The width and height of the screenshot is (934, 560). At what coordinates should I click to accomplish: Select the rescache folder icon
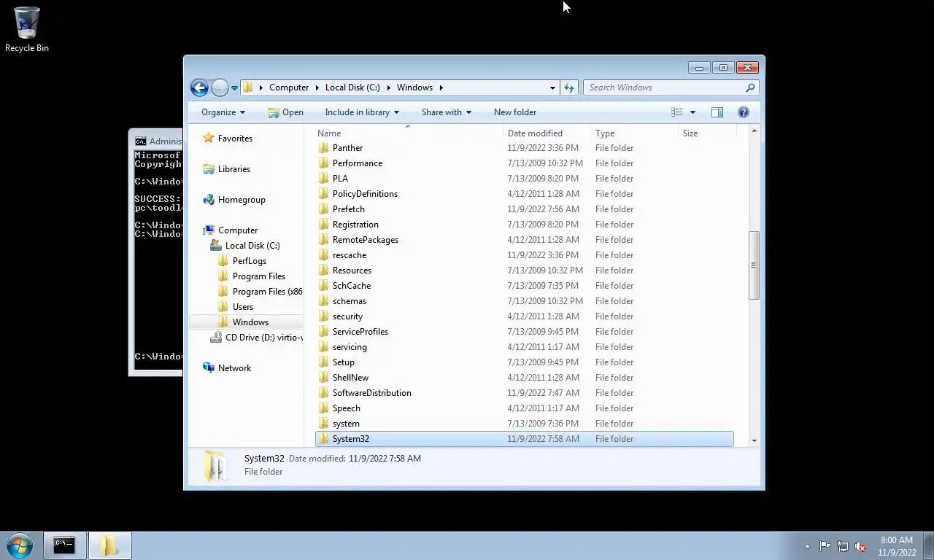click(324, 255)
